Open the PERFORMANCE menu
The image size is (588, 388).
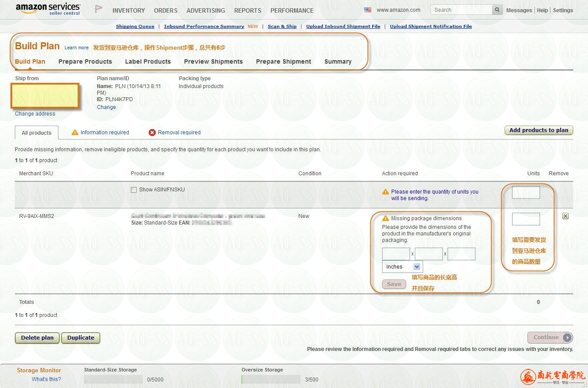click(x=292, y=10)
